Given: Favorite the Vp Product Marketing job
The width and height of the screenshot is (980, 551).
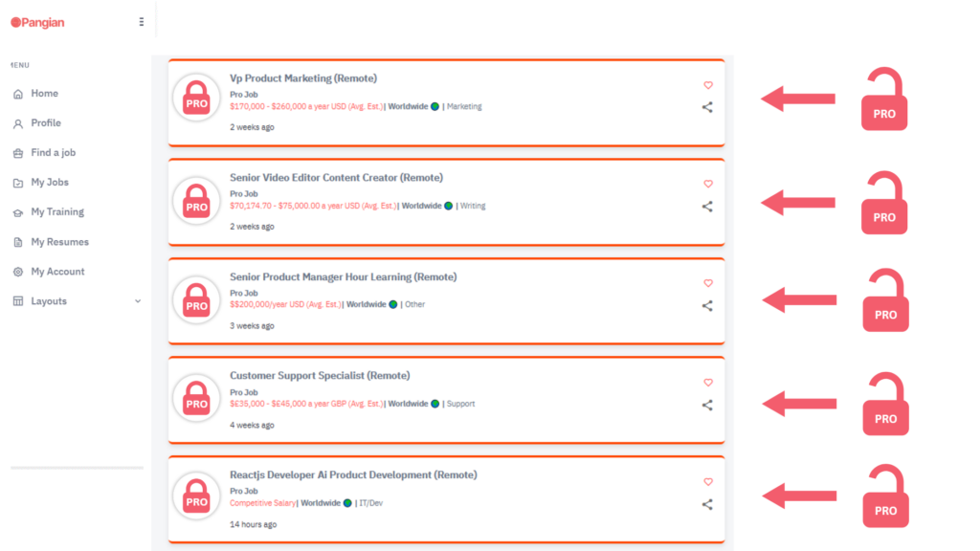Looking at the screenshot, I should (708, 85).
